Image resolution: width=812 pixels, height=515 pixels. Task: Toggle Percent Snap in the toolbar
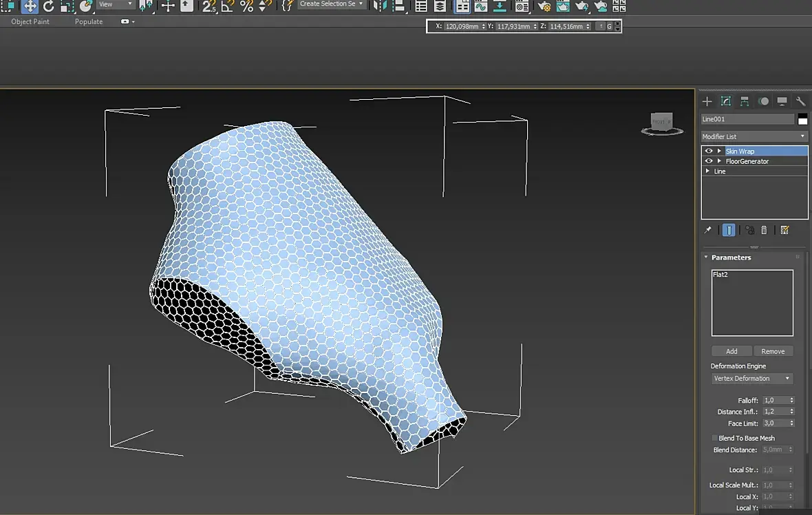click(x=246, y=6)
